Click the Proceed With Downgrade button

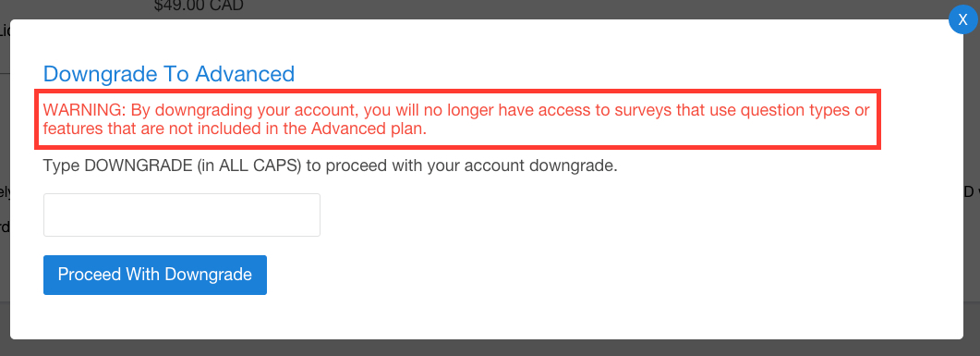pyautogui.click(x=155, y=275)
